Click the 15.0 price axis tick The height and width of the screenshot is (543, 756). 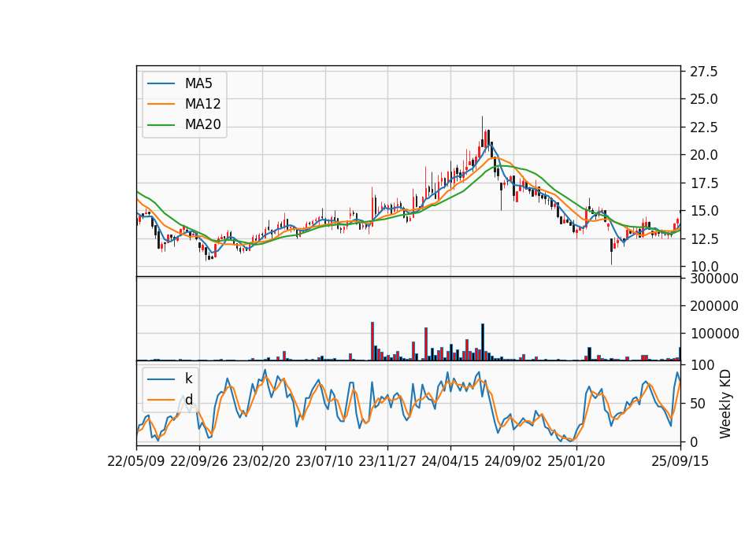point(704,211)
